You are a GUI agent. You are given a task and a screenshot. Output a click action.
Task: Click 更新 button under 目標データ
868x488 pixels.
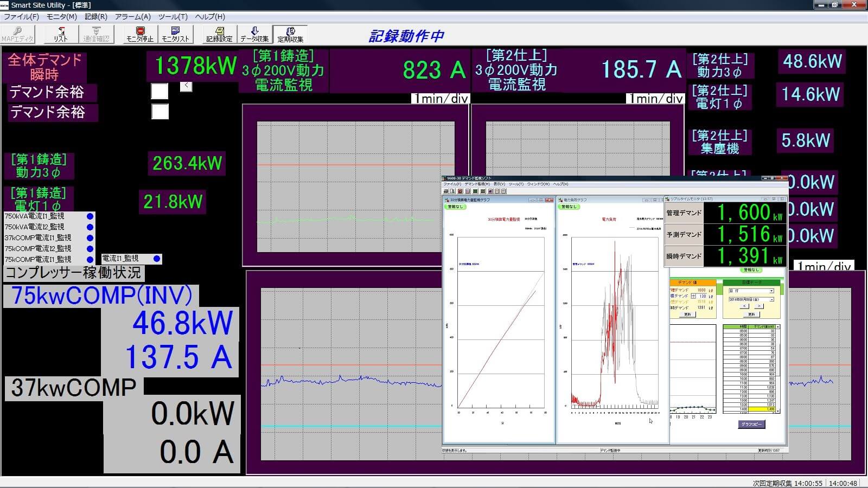(751, 314)
